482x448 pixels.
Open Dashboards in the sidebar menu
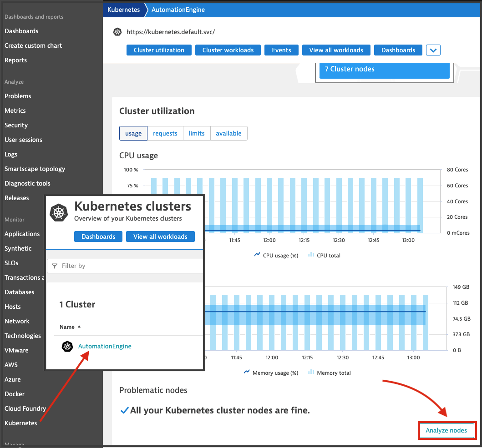click(21, 31)
